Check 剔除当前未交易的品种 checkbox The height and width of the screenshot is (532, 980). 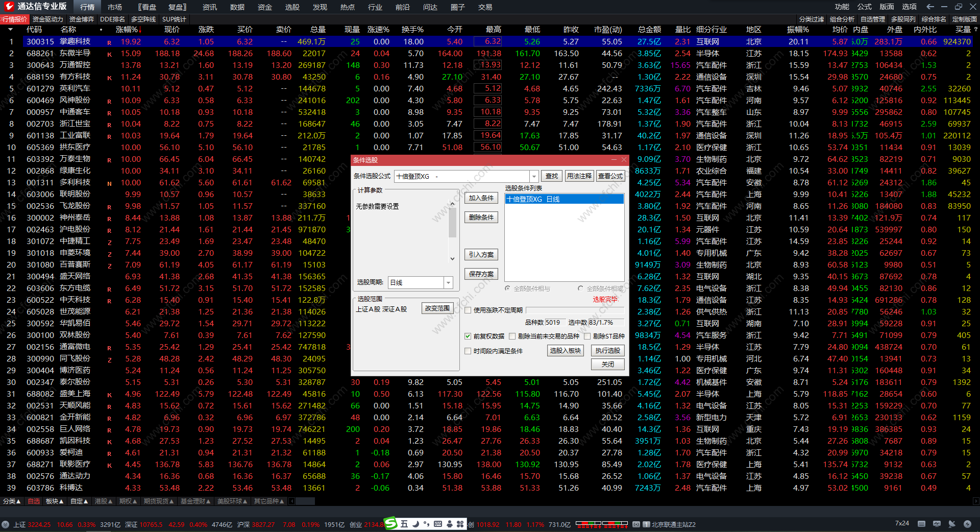point(512,336)
